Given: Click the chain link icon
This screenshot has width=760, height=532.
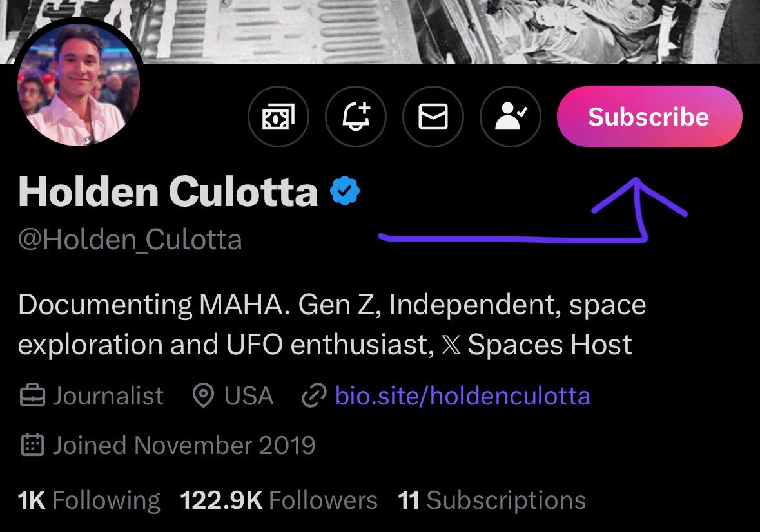Looking at the screenshot, I should tap(314, 396).
